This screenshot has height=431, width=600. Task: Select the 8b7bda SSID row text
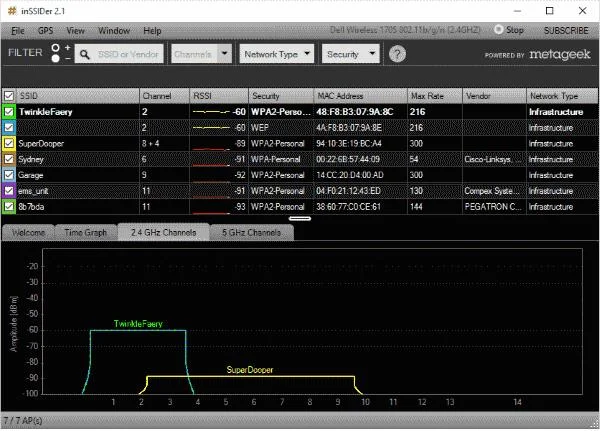pyautogui.click(x=31, y=207)
